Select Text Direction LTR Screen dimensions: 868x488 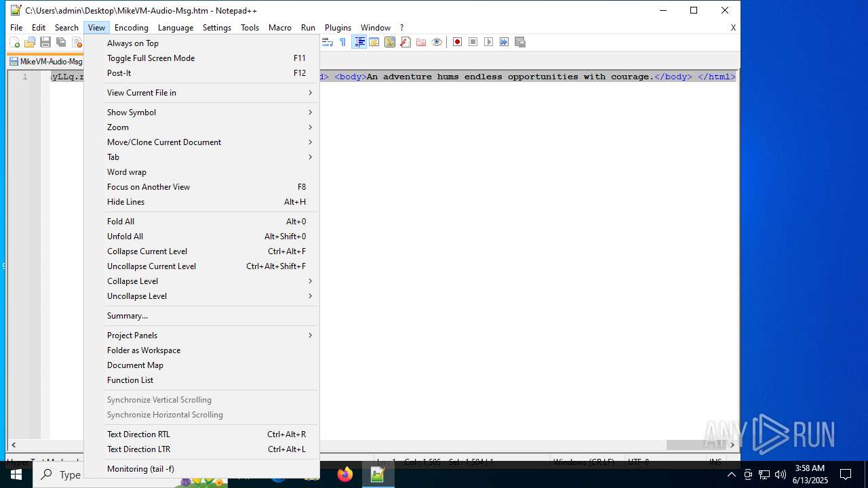click(201, 449)
